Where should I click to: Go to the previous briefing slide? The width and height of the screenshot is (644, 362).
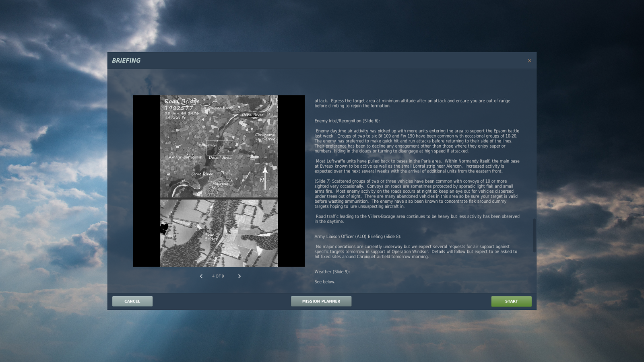tap(201, 276)
